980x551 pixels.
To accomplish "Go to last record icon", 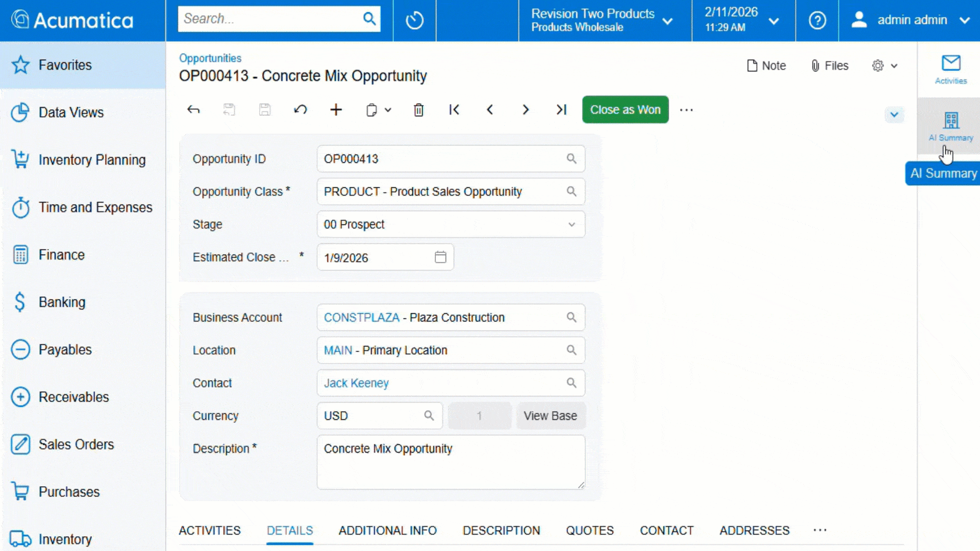I will coord(561,110).
